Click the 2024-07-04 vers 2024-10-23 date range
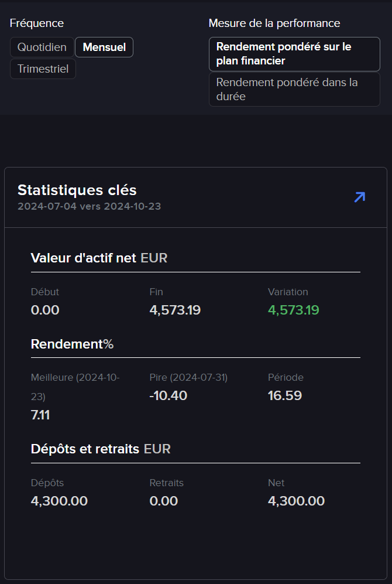The height and width of the screenshot is (584, 392). tap(90, 206)
